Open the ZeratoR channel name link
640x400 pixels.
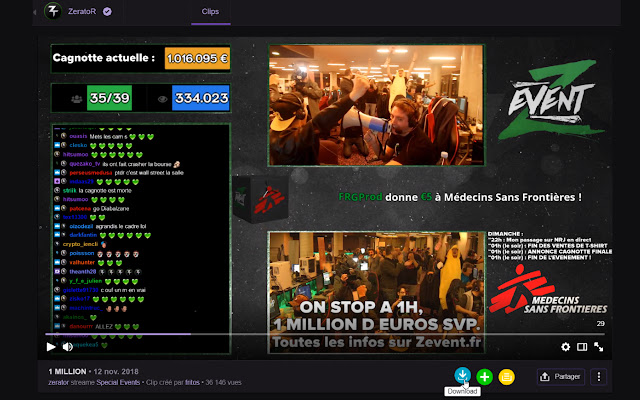coord(82,11)
